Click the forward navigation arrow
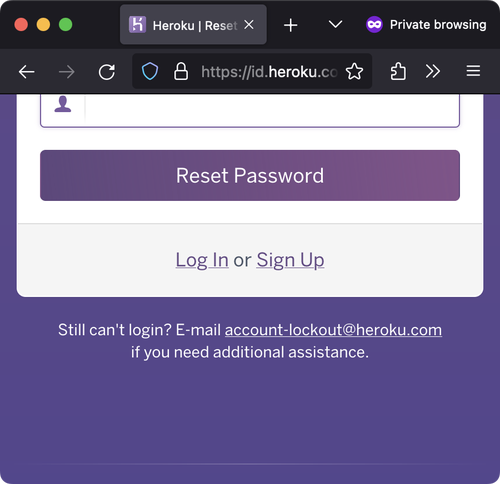 pos(67,72)
